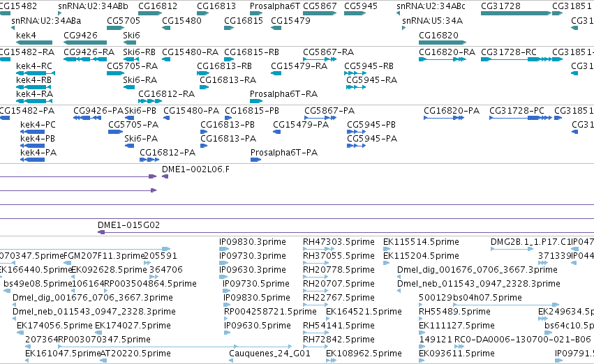Click the RH20778.5prime EST label

(x=339, y=270)
